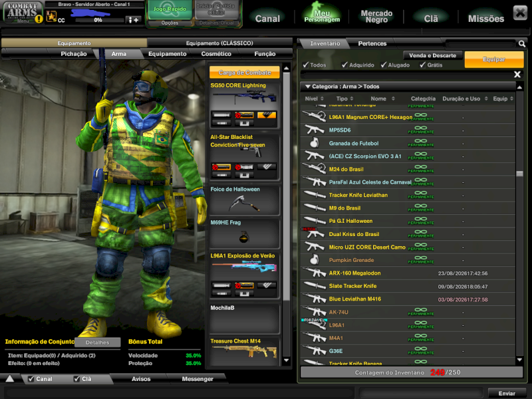
Task: Open Mercado Negro menu
Action: 376,16
